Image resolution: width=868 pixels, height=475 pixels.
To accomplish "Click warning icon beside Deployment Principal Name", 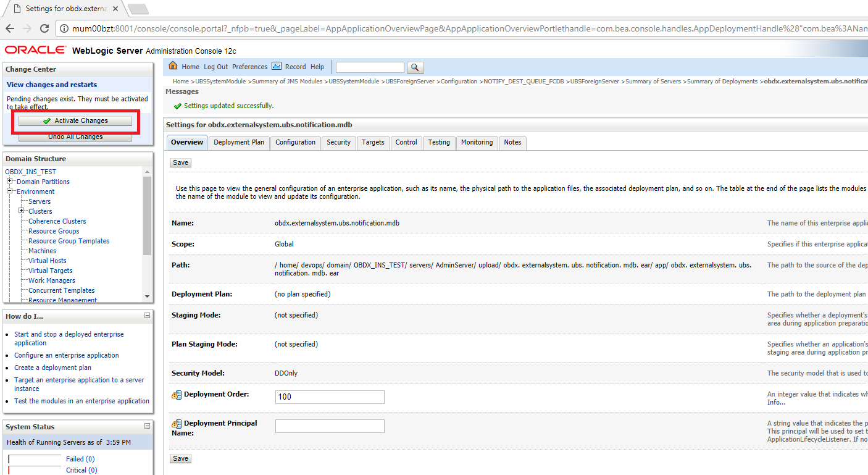I will pyautogui.click(x=177, y=424).
